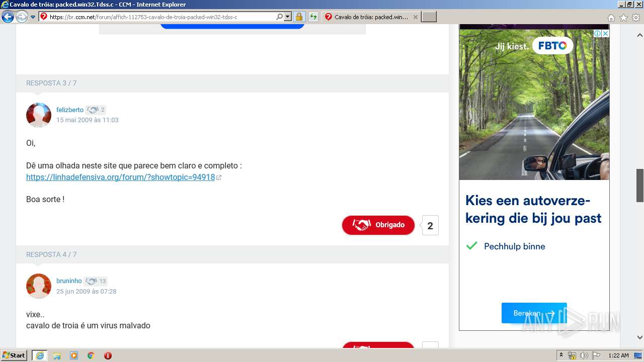Click the page scrollbar down arrow
644x362 pixels.
point(640,337)
